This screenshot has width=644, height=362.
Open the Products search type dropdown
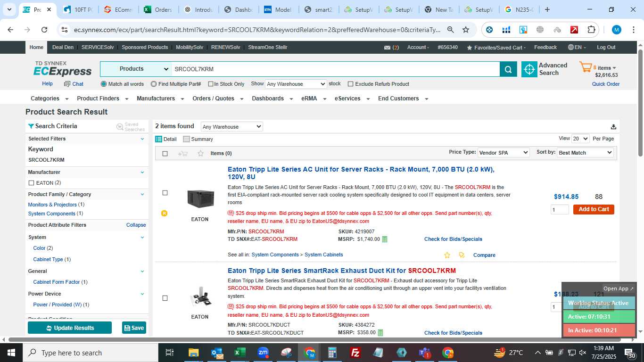point(136,69)
